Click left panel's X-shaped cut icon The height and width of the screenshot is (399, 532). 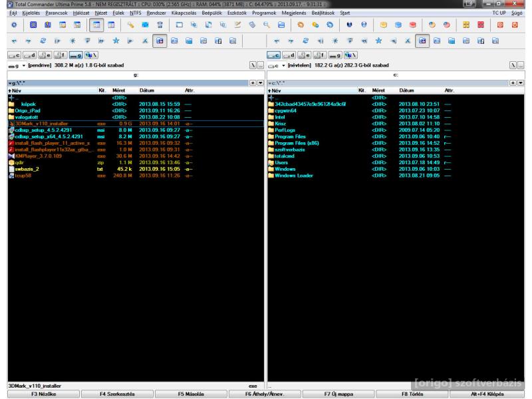point(145,41)
